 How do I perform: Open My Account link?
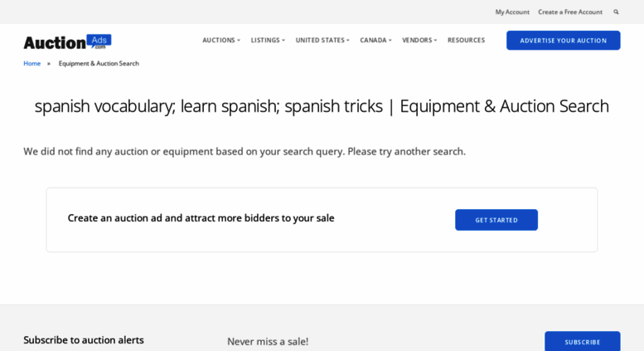pos(512,12)
